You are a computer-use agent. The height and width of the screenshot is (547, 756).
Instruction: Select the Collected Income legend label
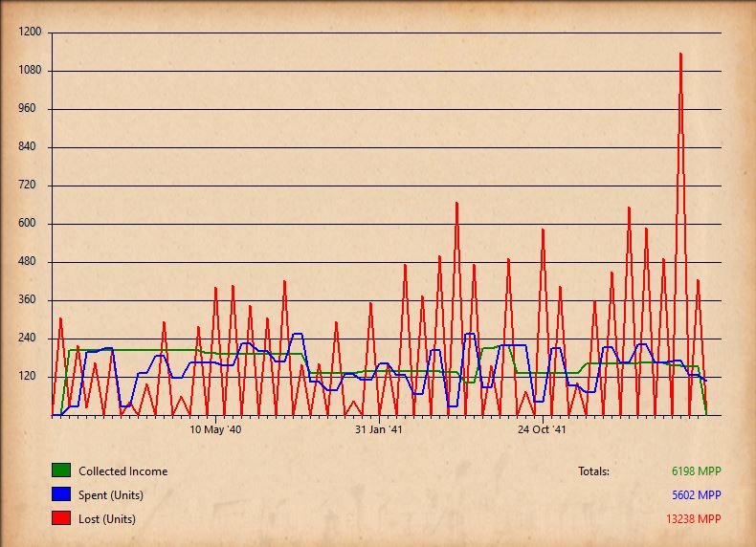click(x=122, y=471)
